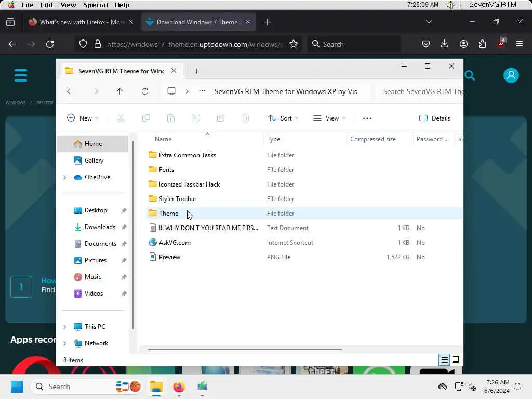This screenshot has height=399, width=532.
Task: Click the PC icon in Explorer address bar
Action: [171, 91]
